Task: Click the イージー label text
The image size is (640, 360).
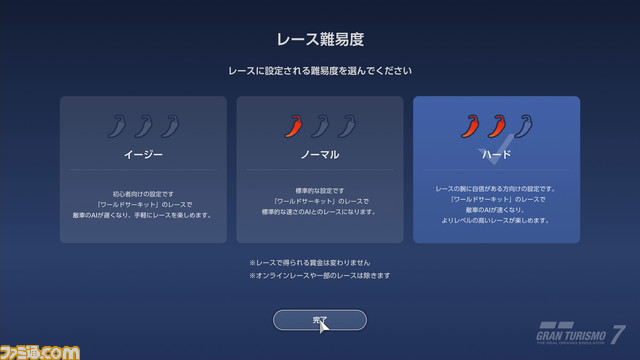Action: coord(143,154)
